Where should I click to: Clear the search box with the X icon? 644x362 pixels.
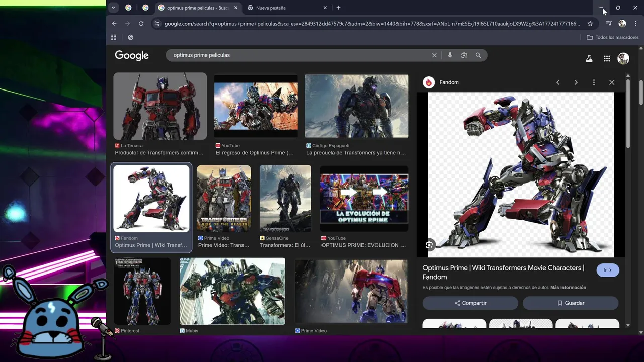coord(434,55)
